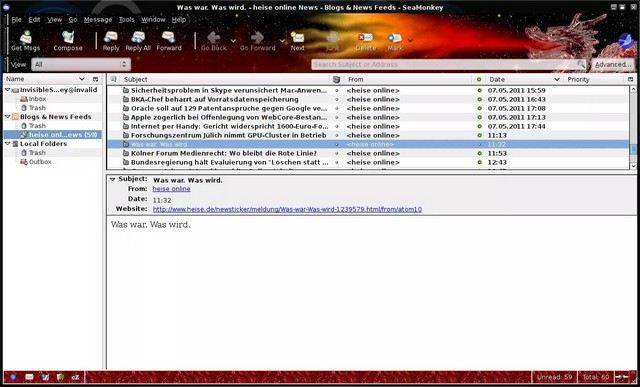The width and height of the screenshot is (640, 387).
Task: Open Composer from status bar icon
Action: pyautogui.click(x=45, y=377)
